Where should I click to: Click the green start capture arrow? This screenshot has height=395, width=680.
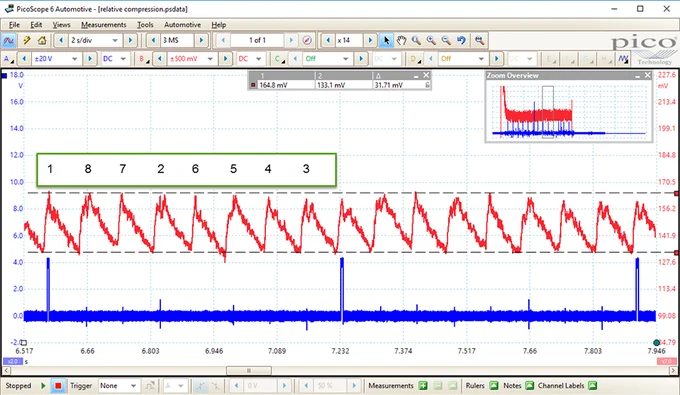coord(43,385)
